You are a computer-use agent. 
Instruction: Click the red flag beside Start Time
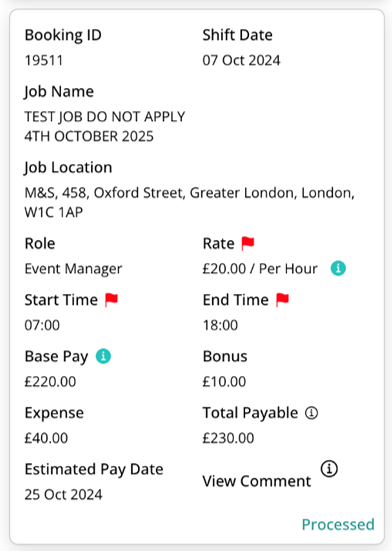[x=111, y=300]
